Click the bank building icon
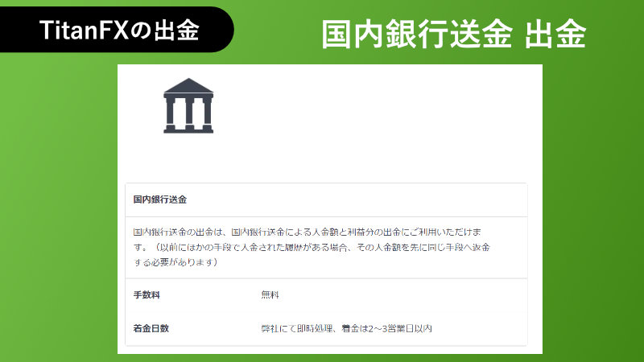 pyautogui.click(x=188, y=105)
